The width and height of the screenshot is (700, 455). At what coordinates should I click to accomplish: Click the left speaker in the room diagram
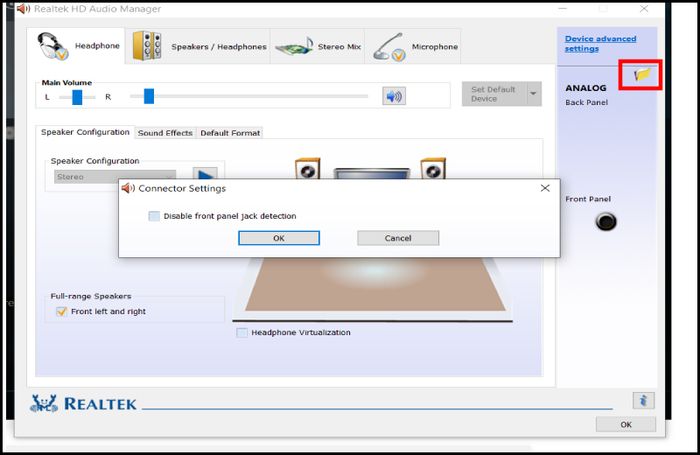point(308,168)
